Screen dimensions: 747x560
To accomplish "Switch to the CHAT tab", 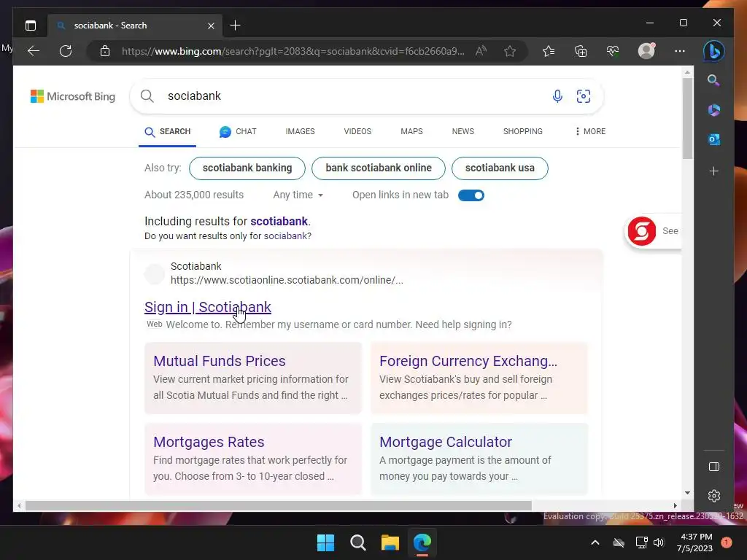I will point(238,131).
